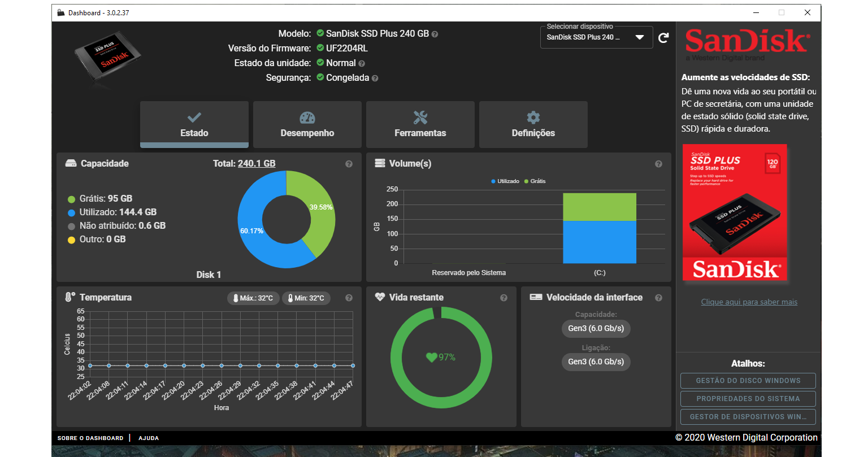Viewport: 868px width, 457px height.
Task: Open the Ajuda link in footer
Action: (149, 438)
